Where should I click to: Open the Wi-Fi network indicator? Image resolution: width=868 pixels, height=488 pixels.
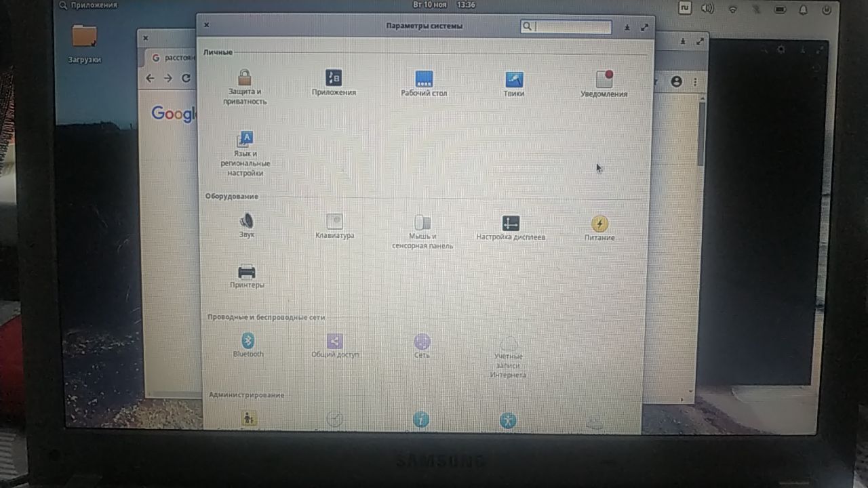(x=732, y=9)
